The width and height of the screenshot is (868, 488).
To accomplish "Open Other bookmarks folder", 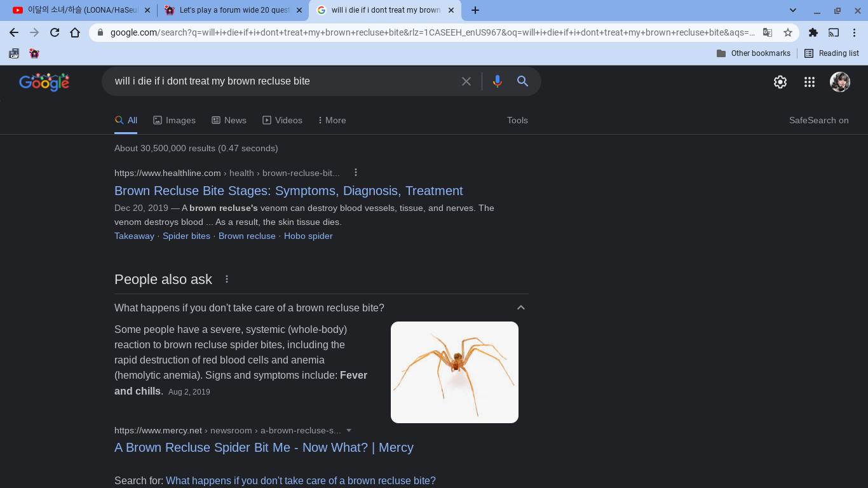I will click(754, 53).
